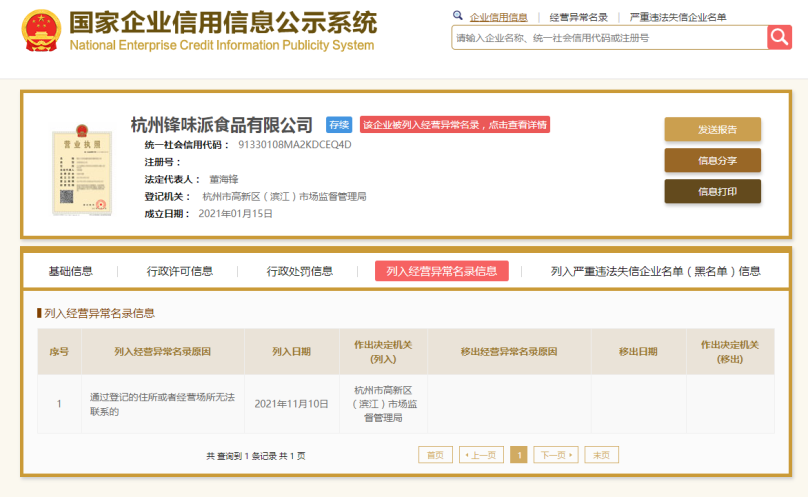
Task: Click the record count text 共查询到1条记录
Action: click(x=242, y=456)
